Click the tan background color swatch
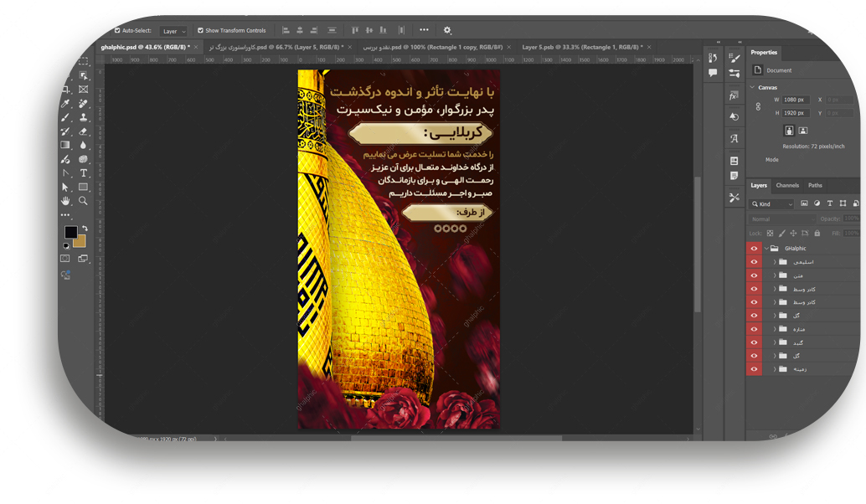This screenshot has height=504, width=866. coord(79,241)
